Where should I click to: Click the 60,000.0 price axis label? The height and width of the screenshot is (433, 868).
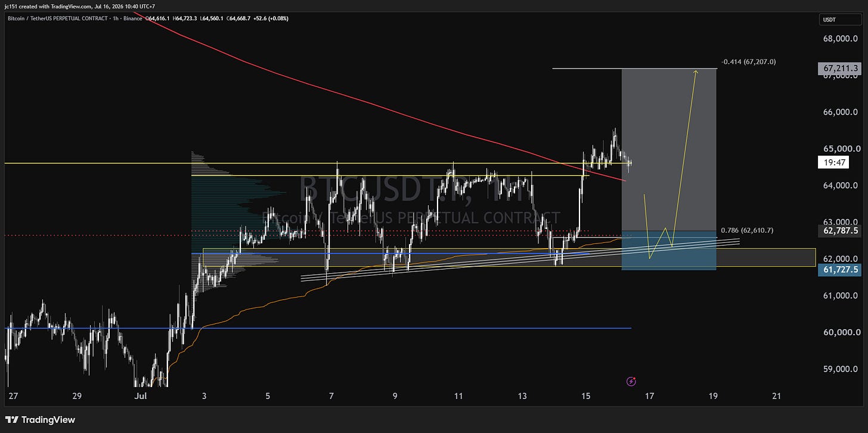pos(842,332)
